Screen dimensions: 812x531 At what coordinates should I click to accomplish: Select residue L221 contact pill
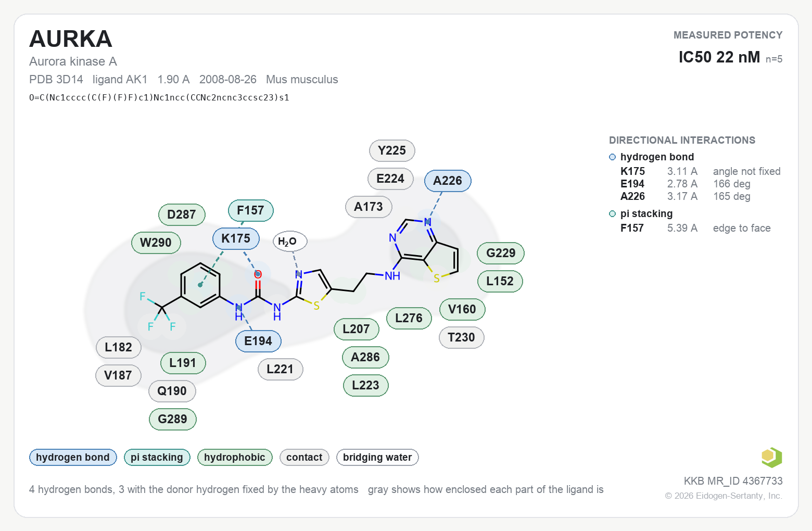click(280, 369)
